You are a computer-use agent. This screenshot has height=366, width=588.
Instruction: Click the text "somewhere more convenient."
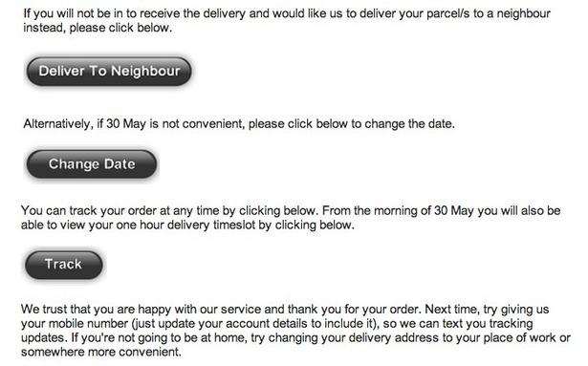[x=101, y=352]
